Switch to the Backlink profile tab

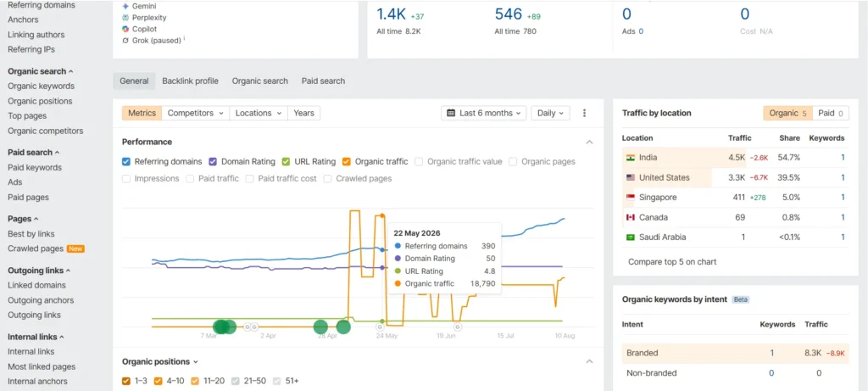[191, 81]
